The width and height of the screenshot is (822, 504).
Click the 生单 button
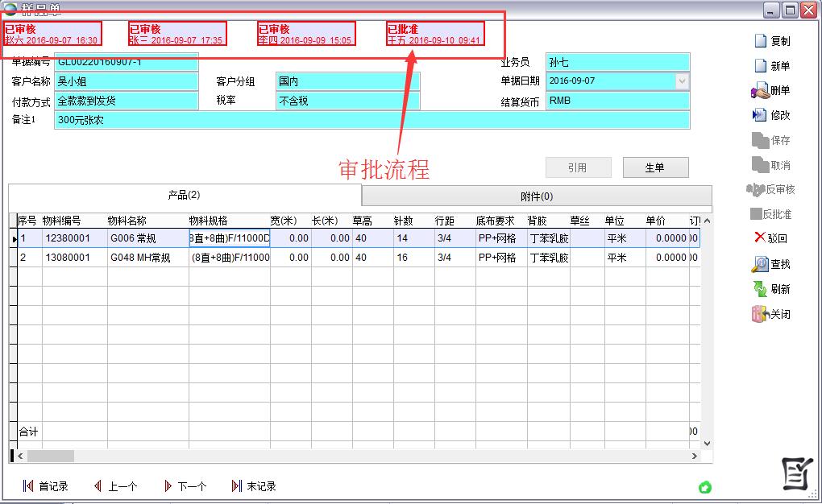(x=654, y=167)
